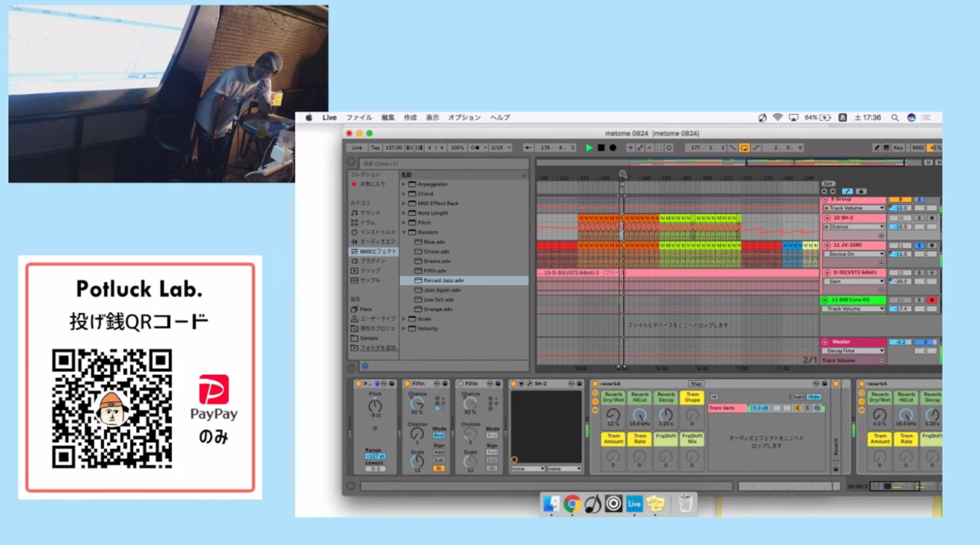Solo the 11 JV-1080 track
The height and width of the screenshot is (545, 980).
click(x=919, y=245)
